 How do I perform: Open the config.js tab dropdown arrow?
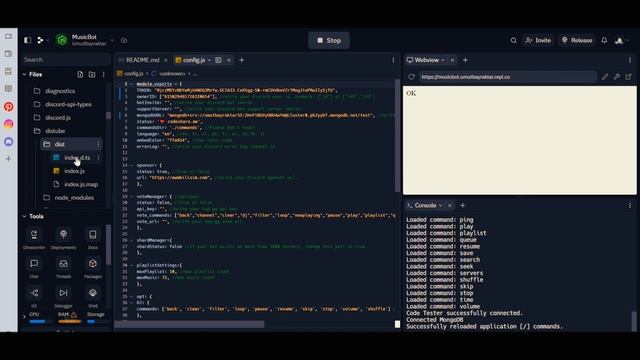click(209, 60)
